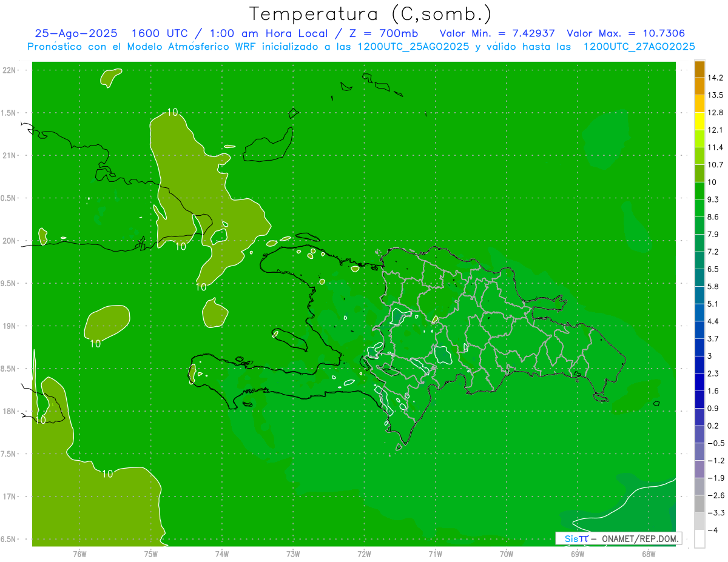Click the colorbar label '14.2'

[716, 78]
